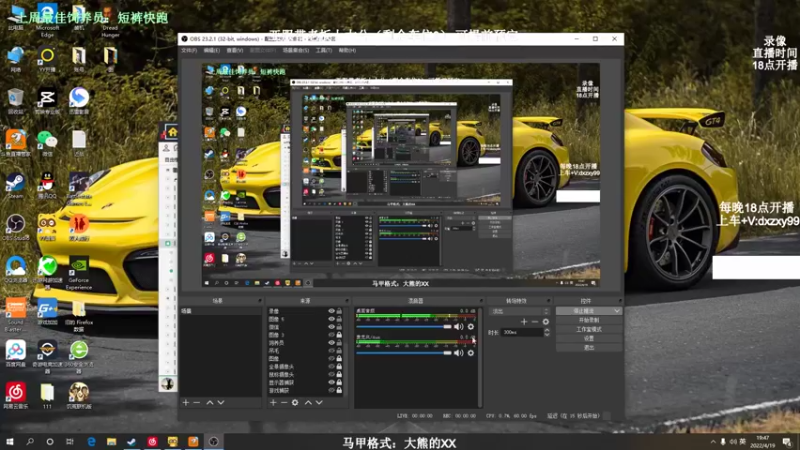Toggle lock for 全景摄像头 source
This screenshot has width=800, height=450.
coord(339,366)
